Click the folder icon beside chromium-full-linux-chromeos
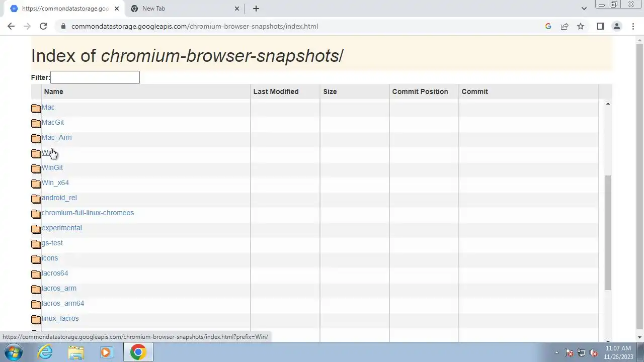The height and width of the screenshot is (362, 644). point(36,214)
